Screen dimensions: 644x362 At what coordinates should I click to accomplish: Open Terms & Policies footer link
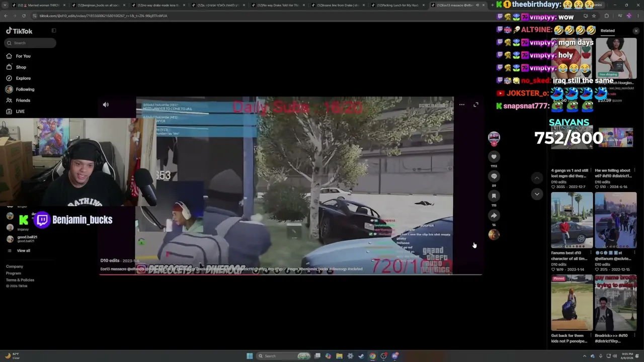coord(20,280)
